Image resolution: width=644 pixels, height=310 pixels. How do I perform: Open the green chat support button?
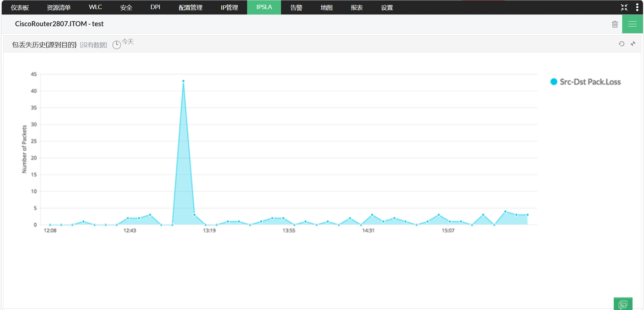pyautogui.click(x=623, y=304)
